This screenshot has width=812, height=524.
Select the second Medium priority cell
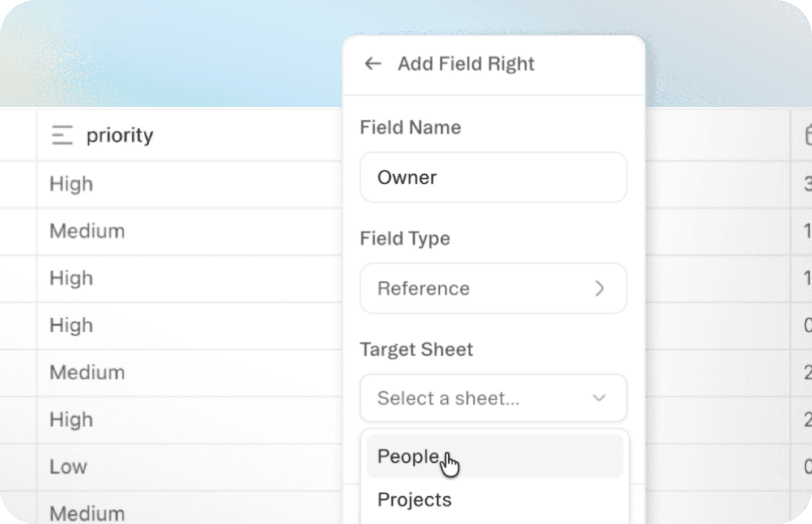tap(87, 372)
